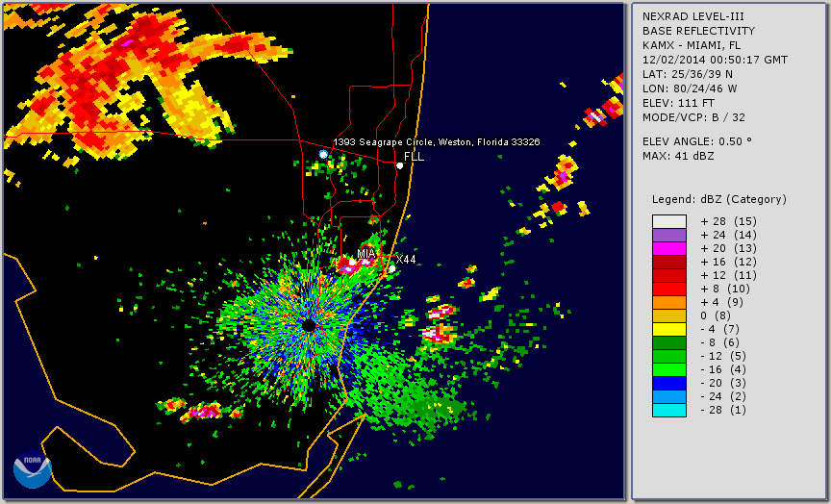Screen dimensions: 831x504
Task: Click the blue Weston address location marker
Action: coord(323,154)
